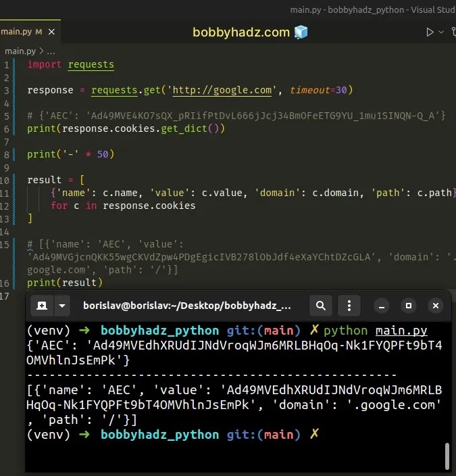
Task: Click 'timeout' parameter in line 3
Action: [309, 90]
